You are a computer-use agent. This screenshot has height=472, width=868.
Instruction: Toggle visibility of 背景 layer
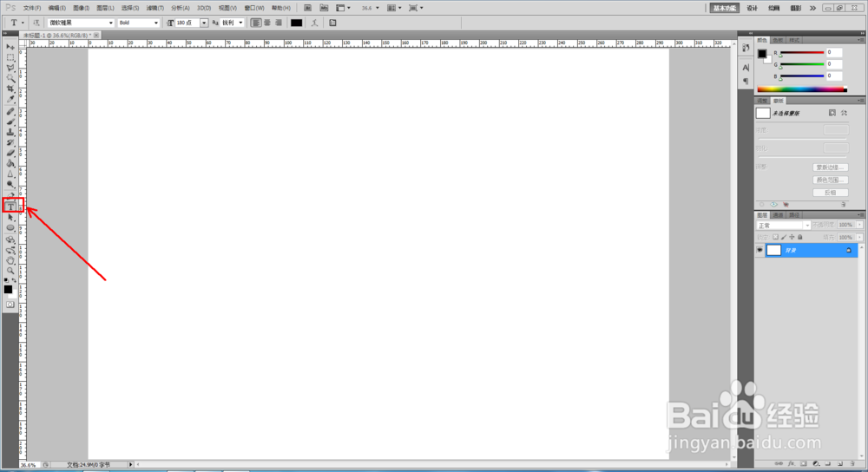(759, 250)
